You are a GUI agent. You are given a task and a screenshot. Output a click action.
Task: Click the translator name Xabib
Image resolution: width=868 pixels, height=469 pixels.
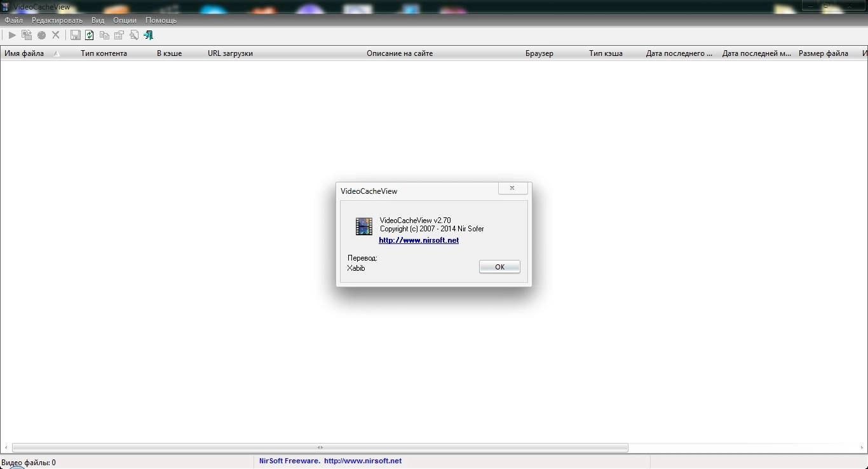(356, 268)
